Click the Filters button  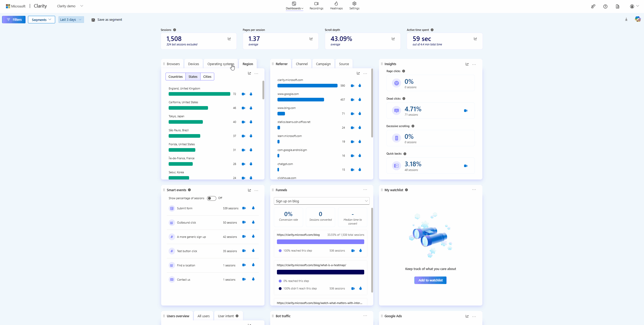tap(14, 19)
